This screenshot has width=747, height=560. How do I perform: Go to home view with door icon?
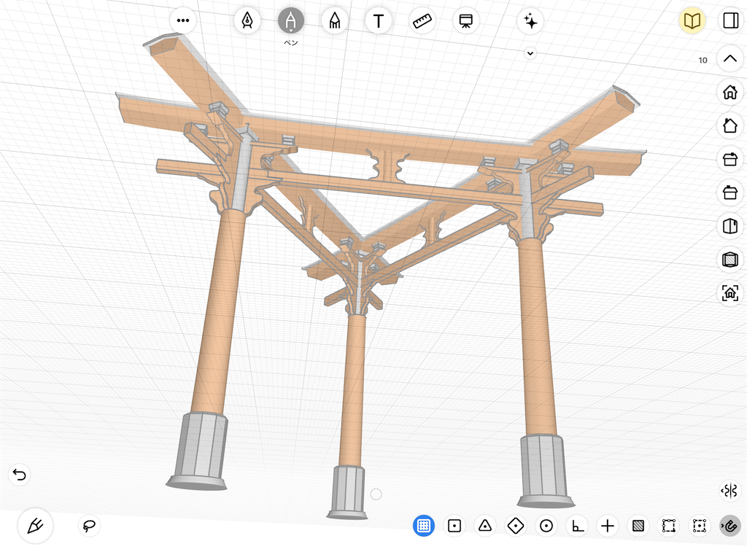pyautogui.click(x=729, y=92)
